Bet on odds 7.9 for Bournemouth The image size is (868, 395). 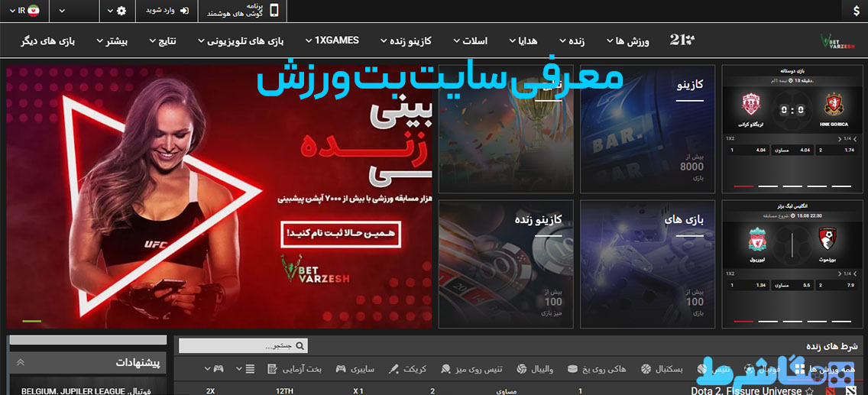[x=835, y=286]
